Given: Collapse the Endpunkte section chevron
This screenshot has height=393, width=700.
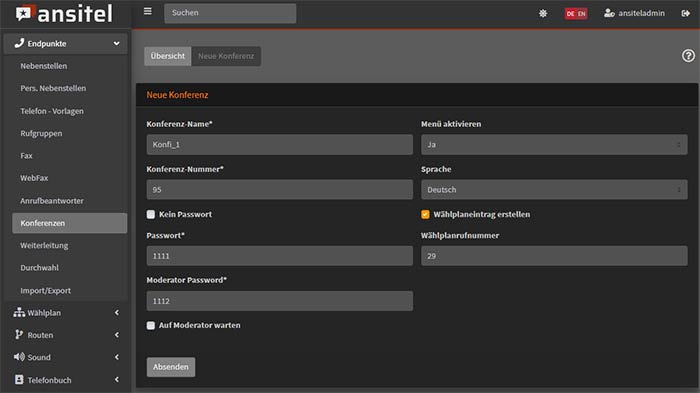Looking at the screenshot, I should [117, 43].
